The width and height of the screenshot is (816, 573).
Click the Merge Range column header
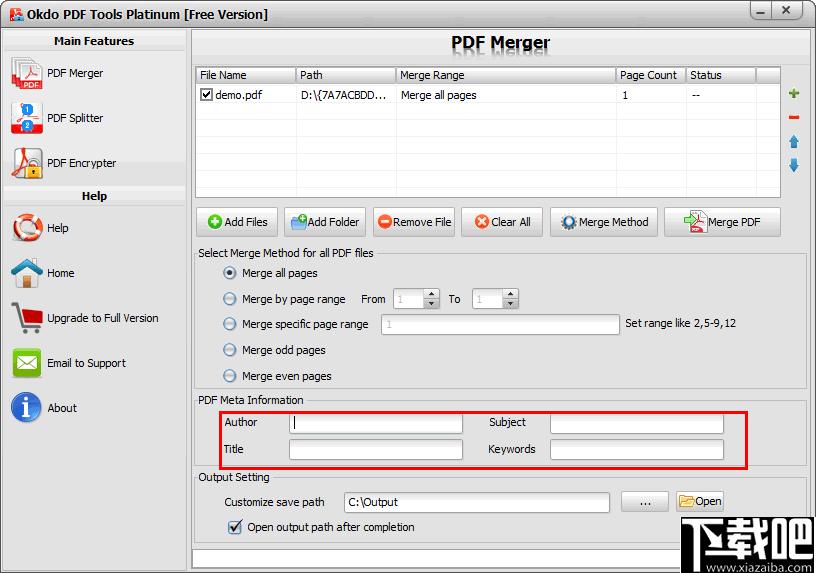pyautogui.click(x=505, y=75)
